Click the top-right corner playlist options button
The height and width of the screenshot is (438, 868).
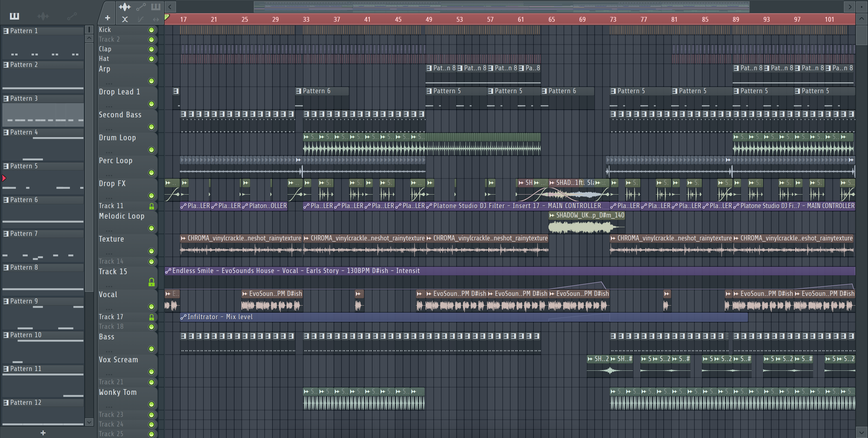tap(862, 7)
